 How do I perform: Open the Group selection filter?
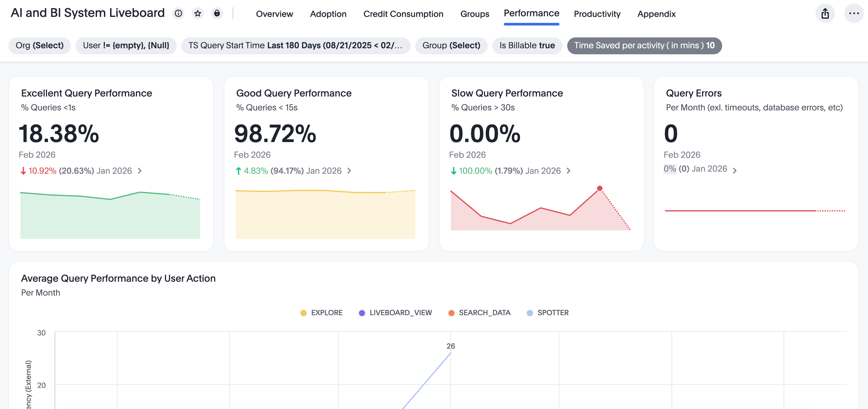point(451,46)
